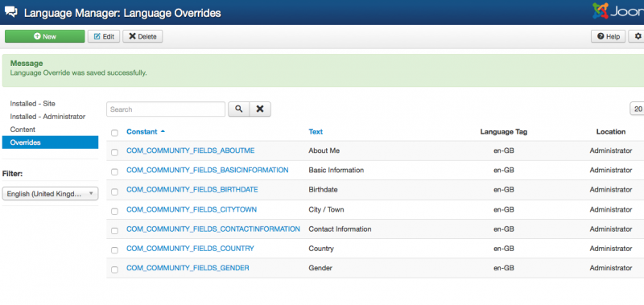This screenshot has height=305, width=644.
Task: Check the CONTACTINFORMATION row checkbox
Action: [114, 231]
